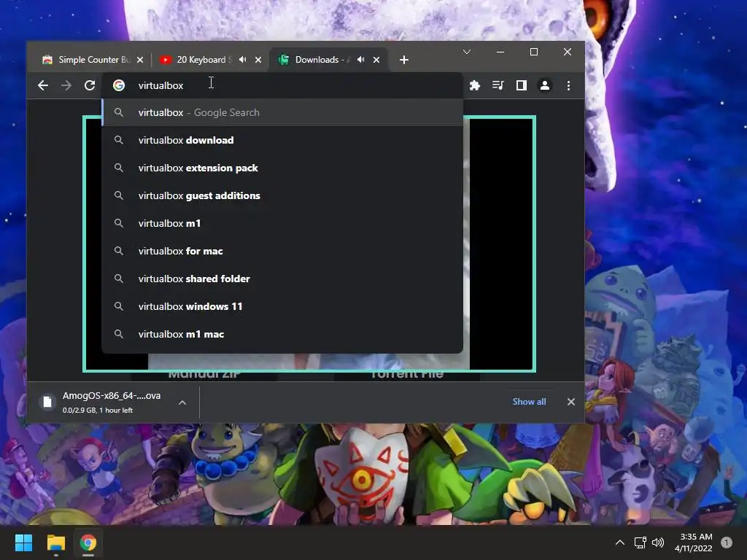Close the Simple Counter tab
Image resolution: width=747 pixels, height=560 pixels.
point(140,60)
